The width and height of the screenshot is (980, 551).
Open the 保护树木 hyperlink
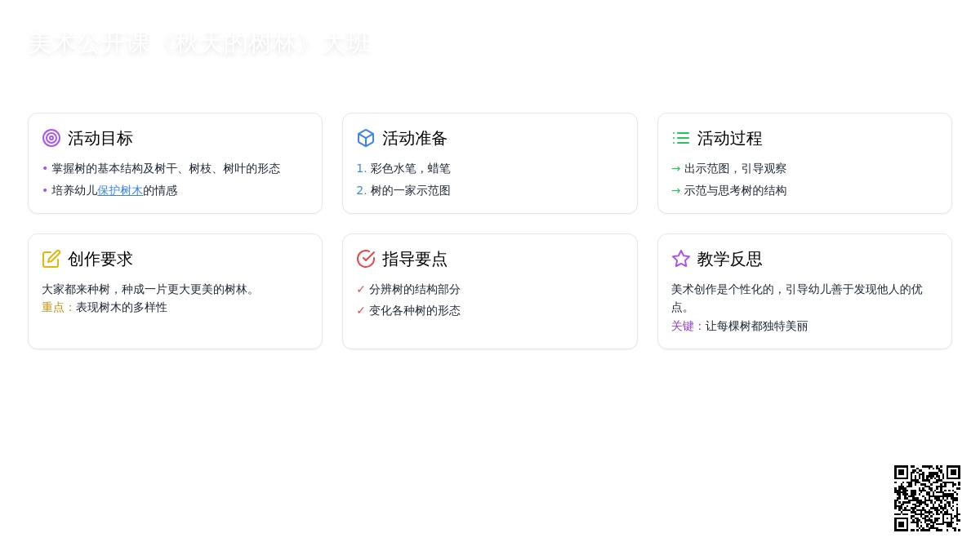(x=120, y=190)
